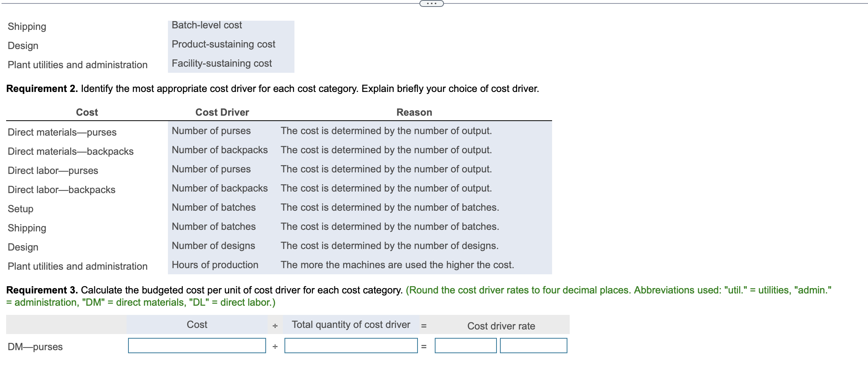Select Number of backpacks for Direct labor—backpacks
This screenshot has width=868, height=367.
pos(220,188)
